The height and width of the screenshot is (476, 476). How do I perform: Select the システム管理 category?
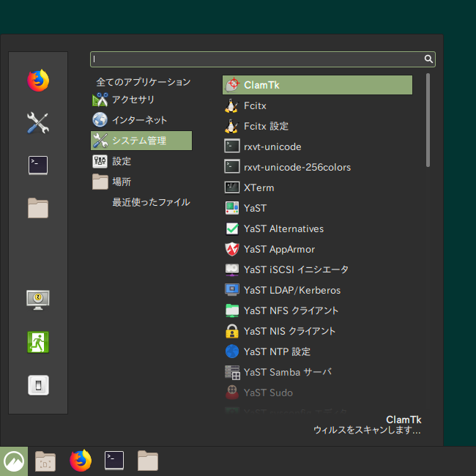pyautogui.click(x=141, y=141)
